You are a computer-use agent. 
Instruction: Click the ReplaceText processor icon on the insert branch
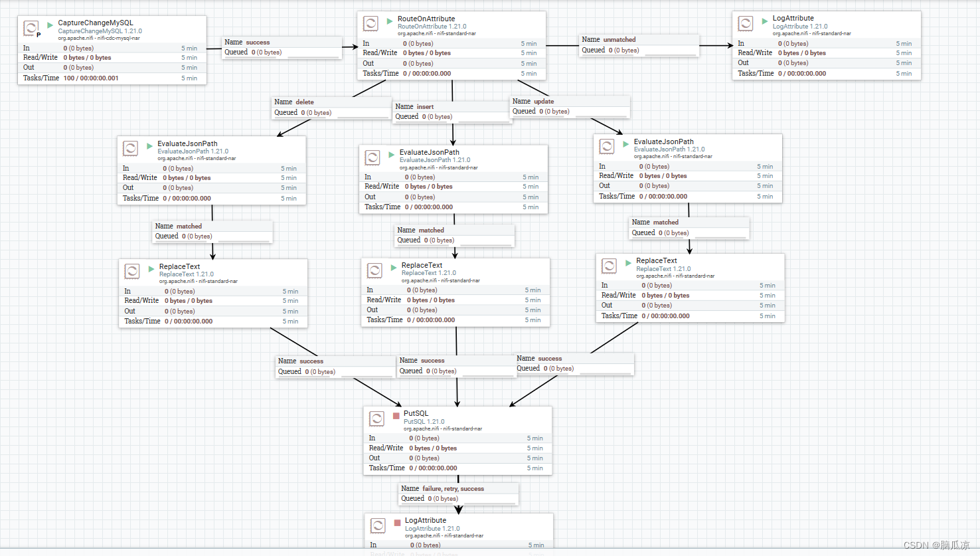click(x=374, y=270)
